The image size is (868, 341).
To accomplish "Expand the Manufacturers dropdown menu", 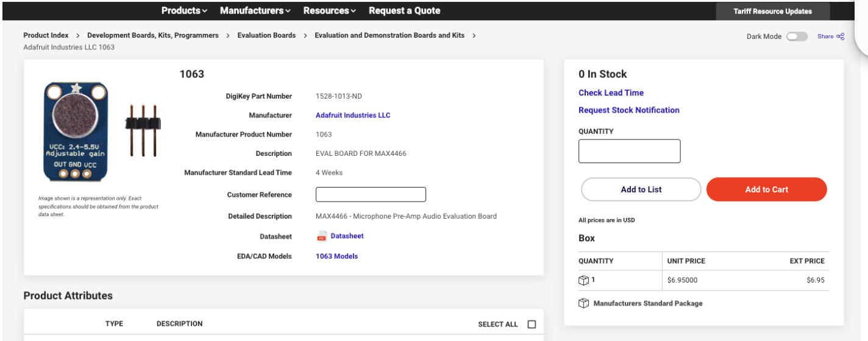I will pyautogui.click(x=255, y=10).
